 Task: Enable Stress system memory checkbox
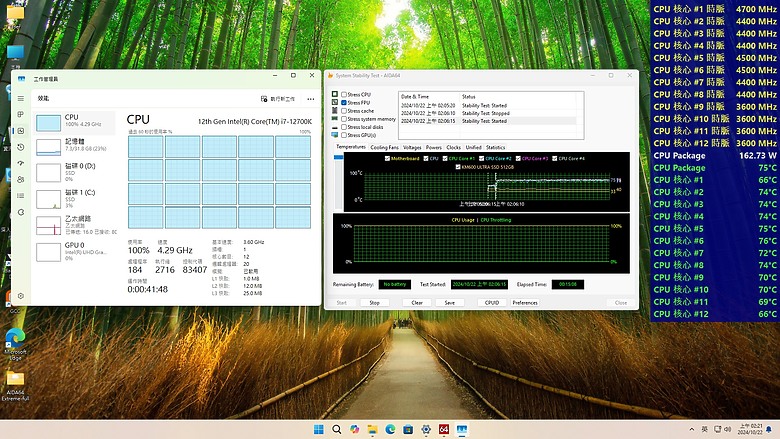click(x=344, y=119)
